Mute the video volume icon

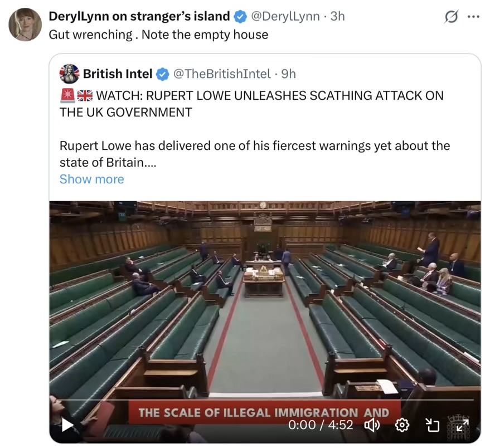[372, 425]
